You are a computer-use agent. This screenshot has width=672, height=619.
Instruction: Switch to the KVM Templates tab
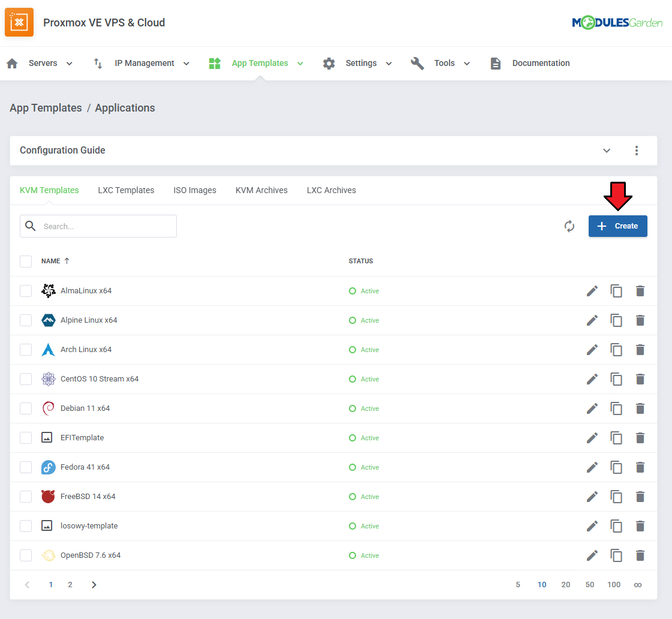click(x=49, y=190)
